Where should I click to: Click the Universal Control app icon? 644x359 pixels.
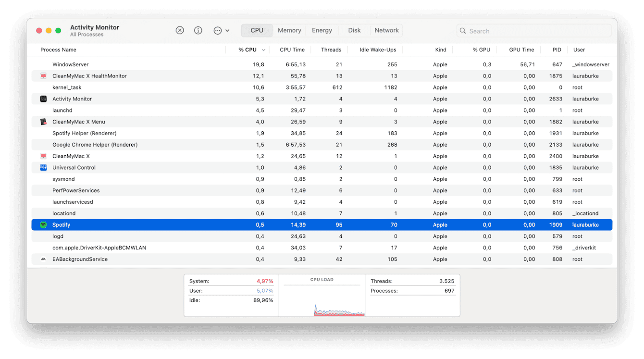[x=43, y=167]
